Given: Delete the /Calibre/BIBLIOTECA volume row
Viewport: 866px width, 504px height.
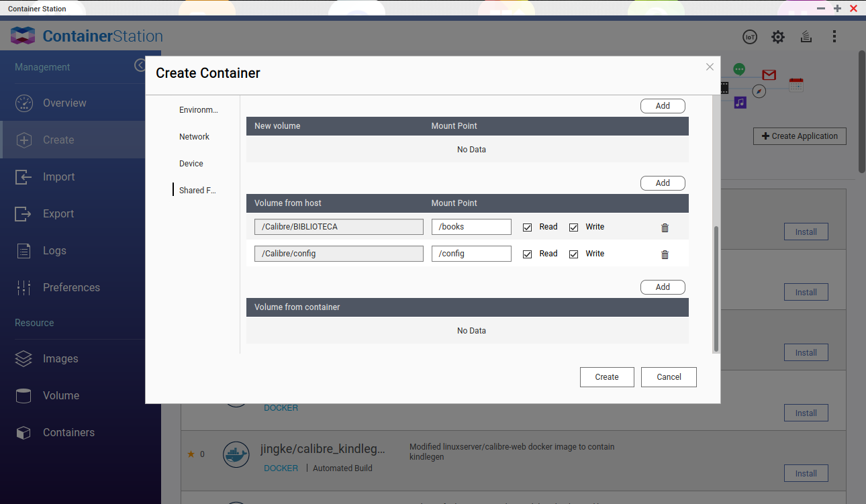Looking at the screenshot, I should pos(665,228).
